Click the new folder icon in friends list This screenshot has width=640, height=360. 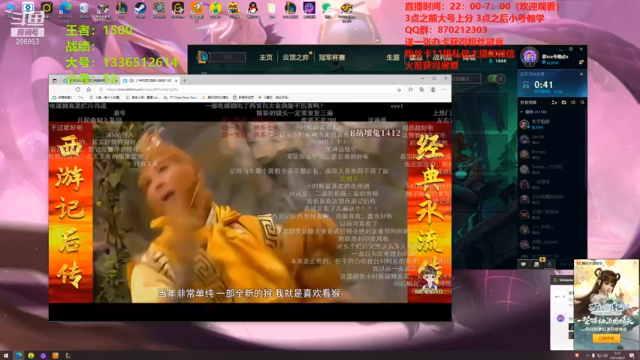[564, 102]
